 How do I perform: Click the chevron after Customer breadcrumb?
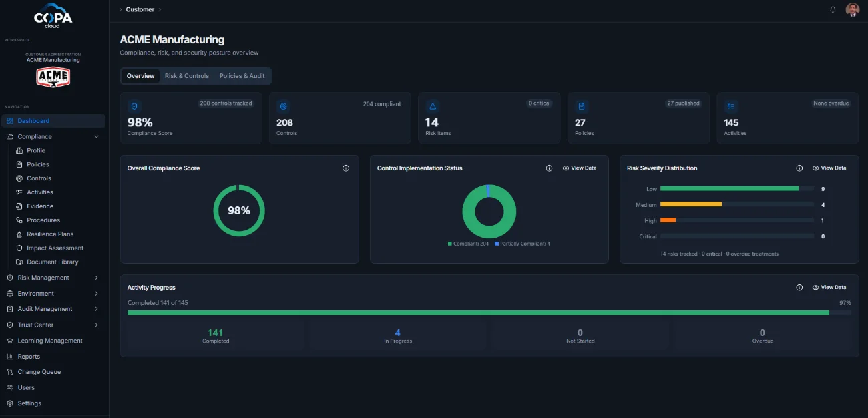(160, 10)
